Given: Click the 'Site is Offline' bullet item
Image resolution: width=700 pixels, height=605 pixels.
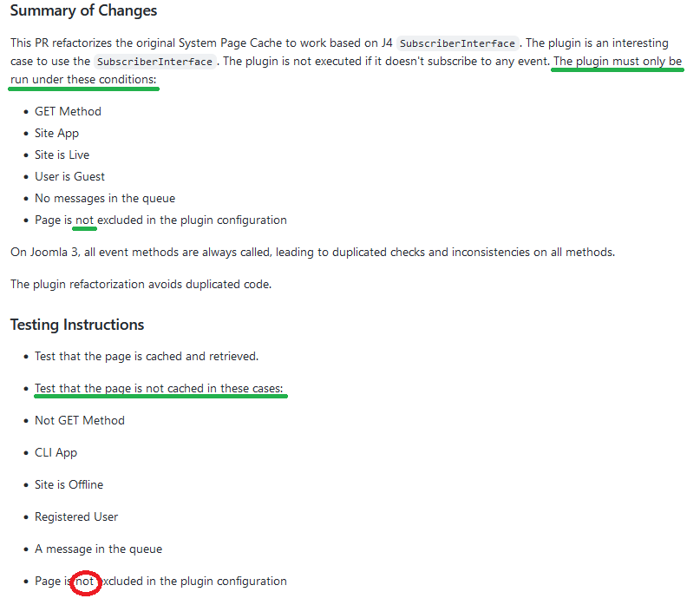Looking at the screenshot, I should pyautogui.click(x=69, y=484).
